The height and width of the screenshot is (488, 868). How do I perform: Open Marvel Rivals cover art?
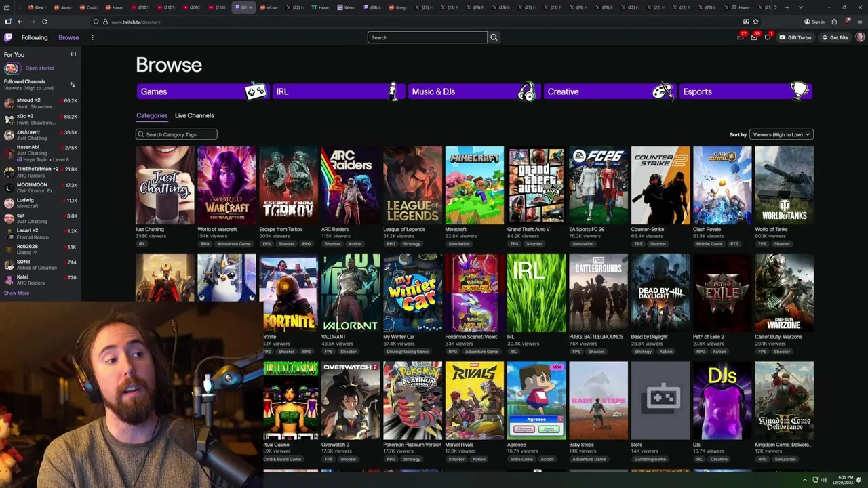[475, 401]
